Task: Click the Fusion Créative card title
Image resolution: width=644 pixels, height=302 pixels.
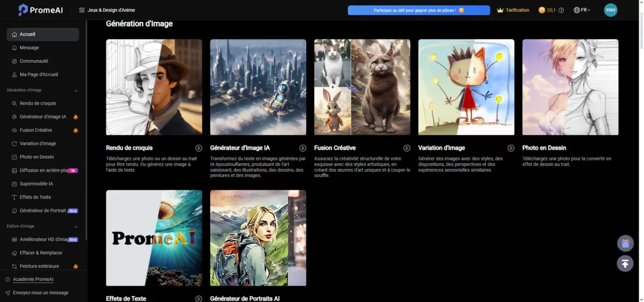Action: pos(335,148)
